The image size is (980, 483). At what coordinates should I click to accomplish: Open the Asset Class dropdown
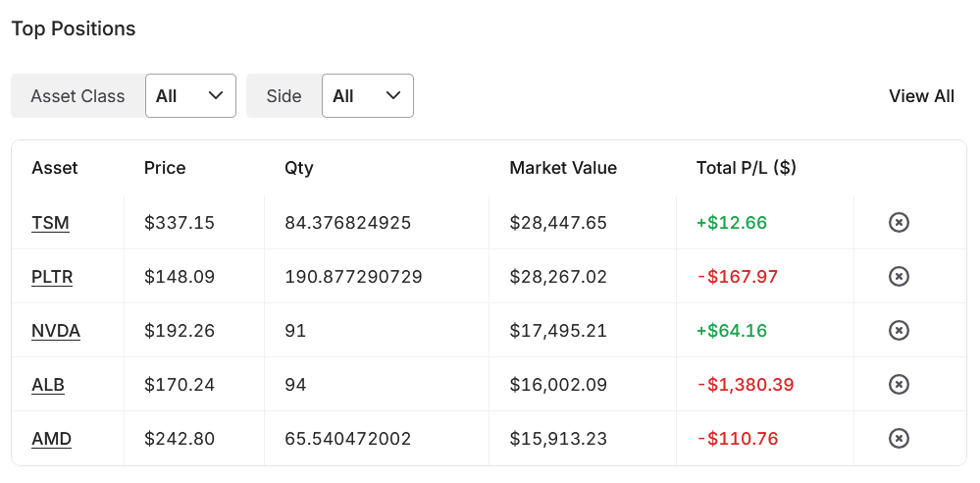(x=190, y=96)
